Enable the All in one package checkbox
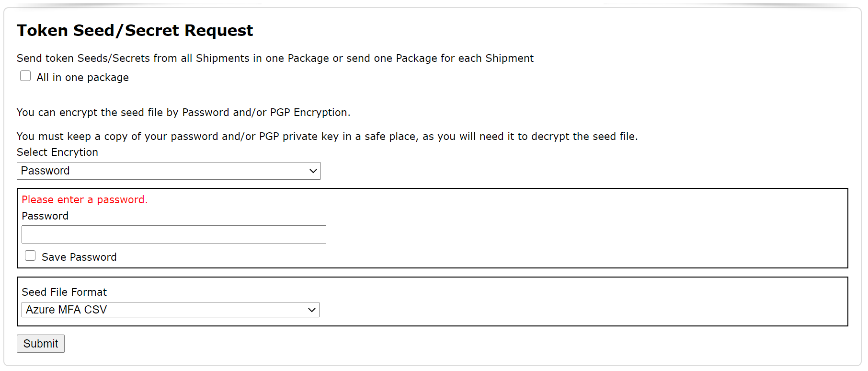 tap(25, 76)
